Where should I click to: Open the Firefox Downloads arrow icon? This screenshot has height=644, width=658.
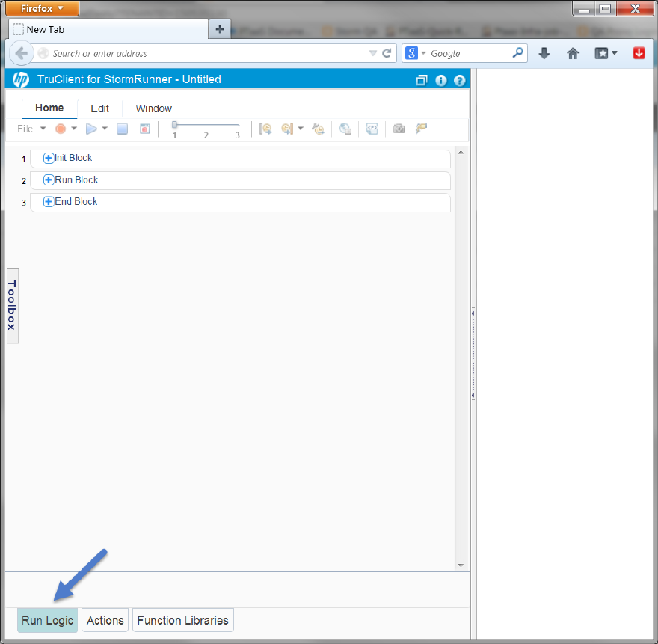[x=544, y=53]
